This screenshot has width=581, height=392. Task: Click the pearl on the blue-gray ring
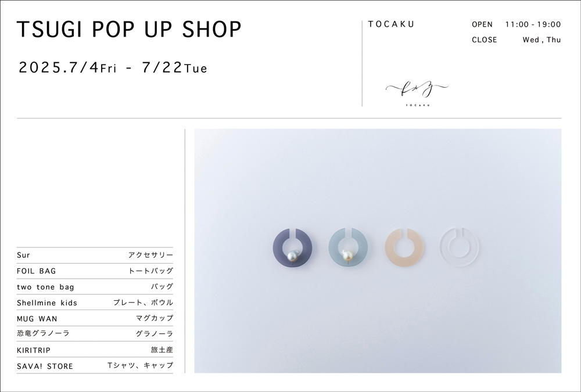coord(347,255)
